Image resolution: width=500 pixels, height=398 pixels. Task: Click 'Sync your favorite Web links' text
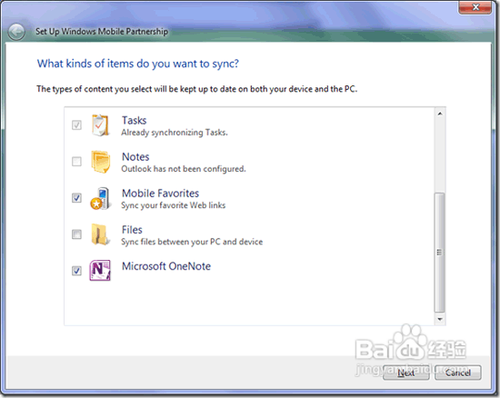point(173,205)
